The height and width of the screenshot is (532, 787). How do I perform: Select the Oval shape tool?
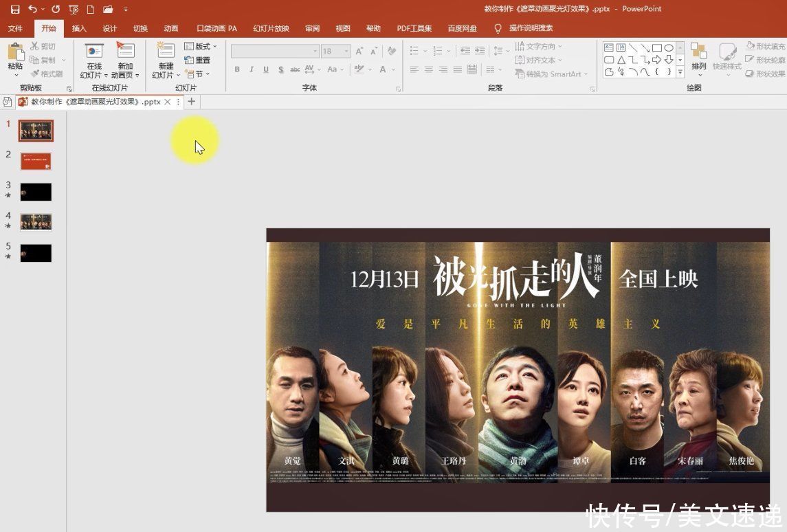coord(669,48)
